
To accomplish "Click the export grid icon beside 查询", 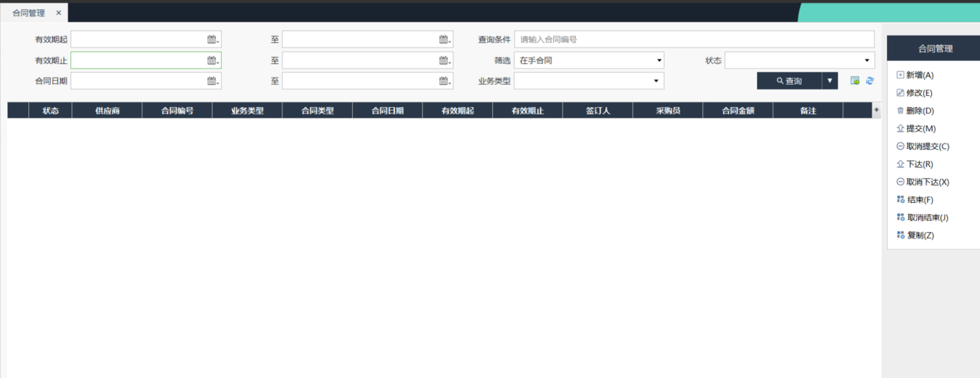I will (855, 81).
